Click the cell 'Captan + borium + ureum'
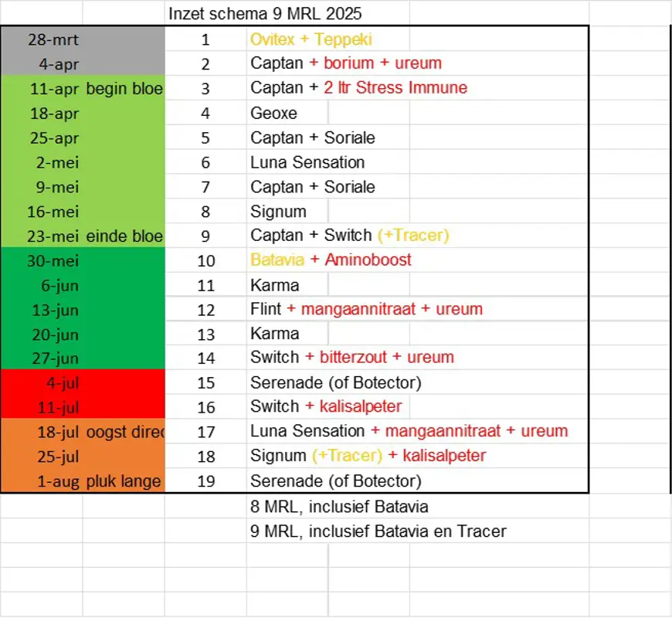Screen dimensions: 672x618 345,63
